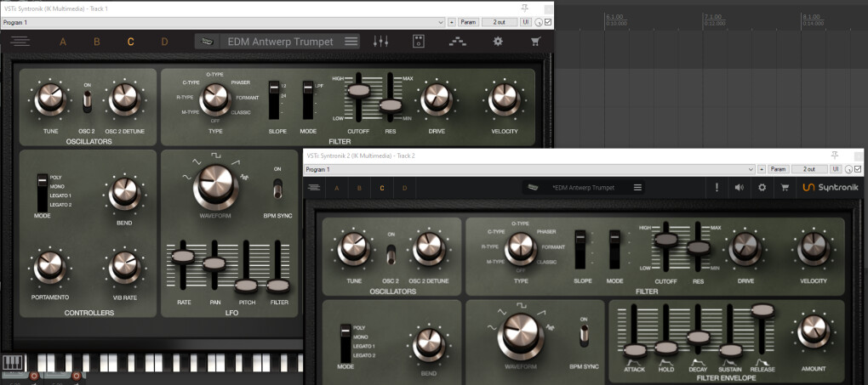This screenshot has height=385, width=868.
Task: Click the WAVEFORM knob in Track 1 LFO
Action: tap(215, 186)
